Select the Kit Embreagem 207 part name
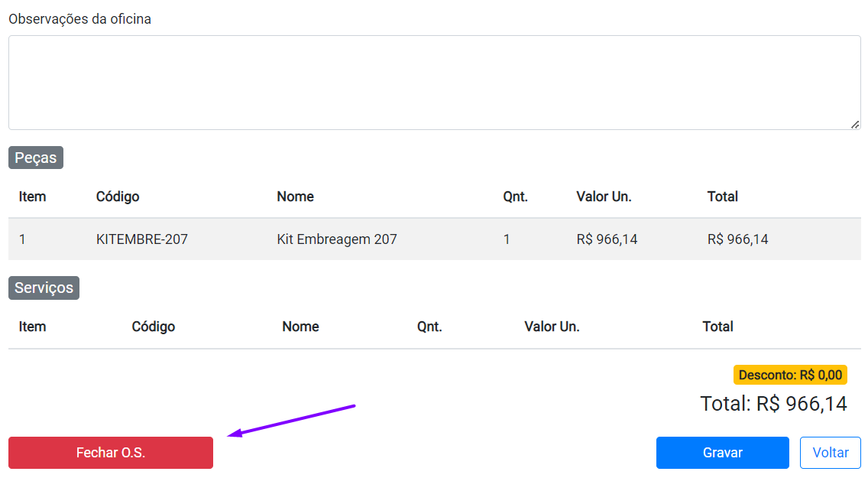Viewport: 868px width, 478px height. pos(337,239)
